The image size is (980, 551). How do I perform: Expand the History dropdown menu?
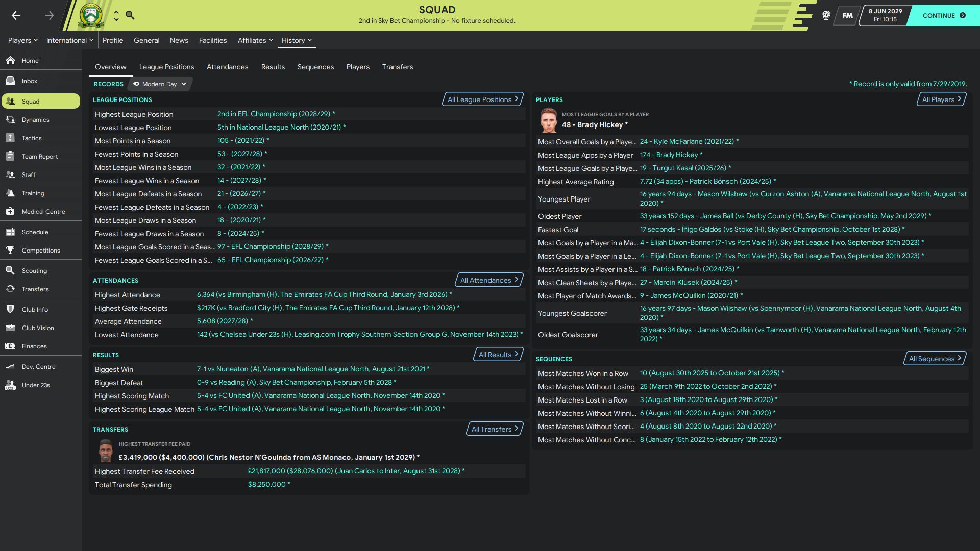pos(297,40)
